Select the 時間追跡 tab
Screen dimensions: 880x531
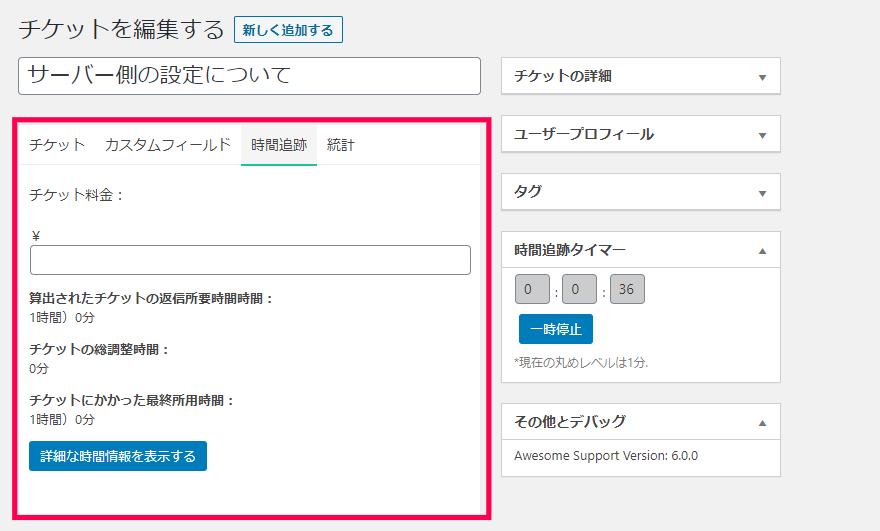coord(279,145)
